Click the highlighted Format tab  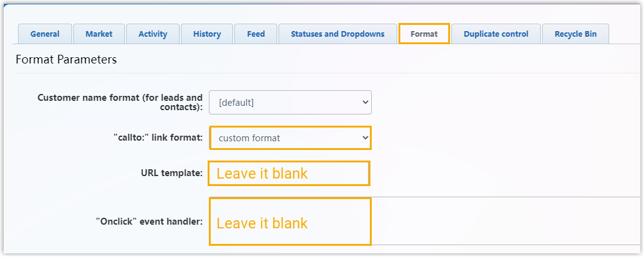(424, 34)
